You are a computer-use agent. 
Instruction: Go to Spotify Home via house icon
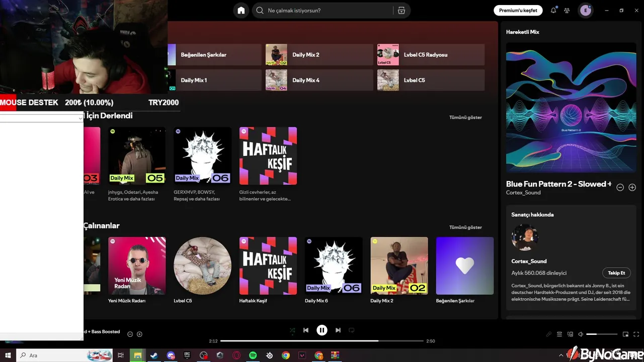[x=241, y=11]
